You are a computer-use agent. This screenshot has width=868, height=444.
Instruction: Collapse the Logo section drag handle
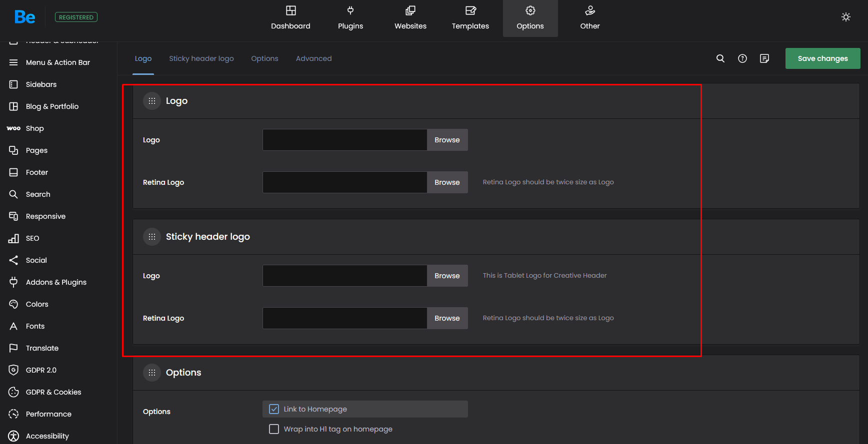tap(152, 101)
